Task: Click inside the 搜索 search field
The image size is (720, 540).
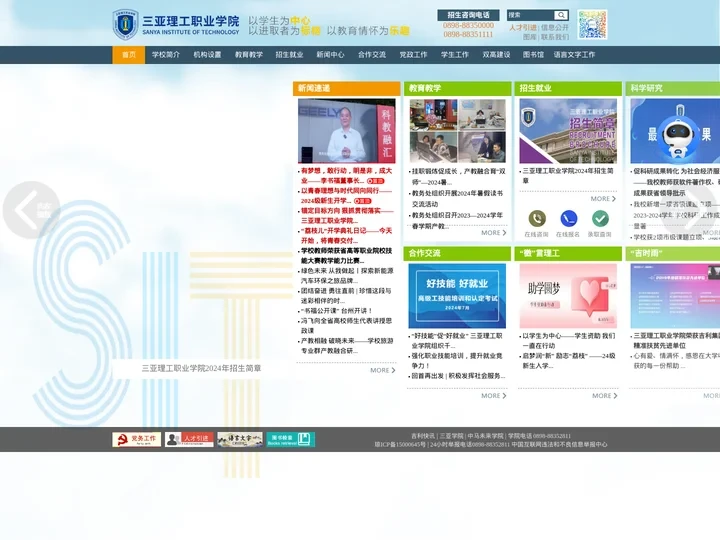Action: (530, 15)
